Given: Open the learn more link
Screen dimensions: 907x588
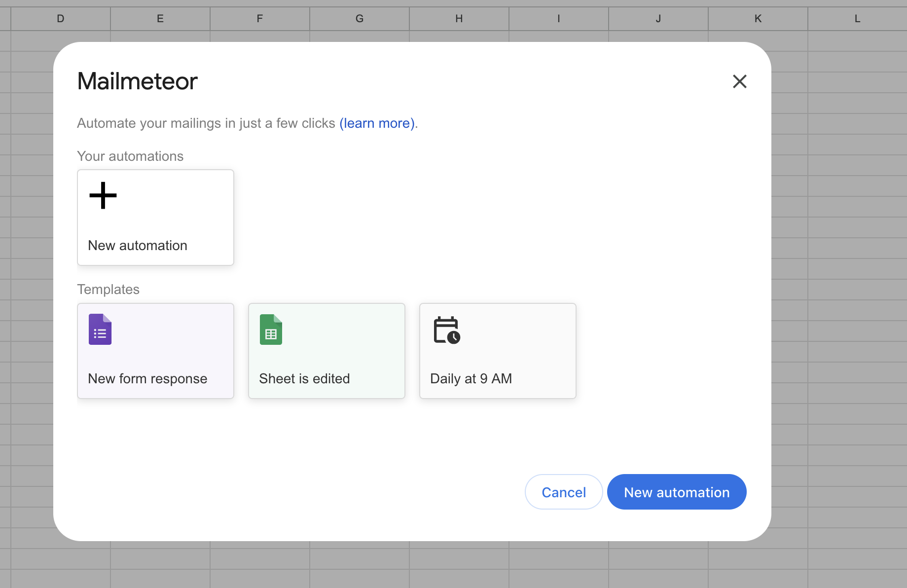Looking at the screenshot, I should [377, 123].
